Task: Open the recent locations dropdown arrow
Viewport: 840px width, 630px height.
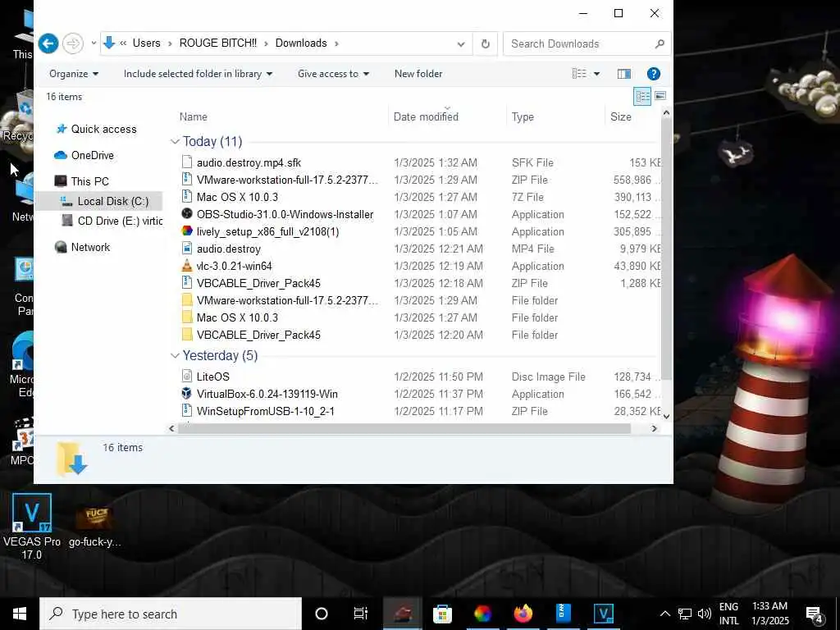Action: [94, 43]
